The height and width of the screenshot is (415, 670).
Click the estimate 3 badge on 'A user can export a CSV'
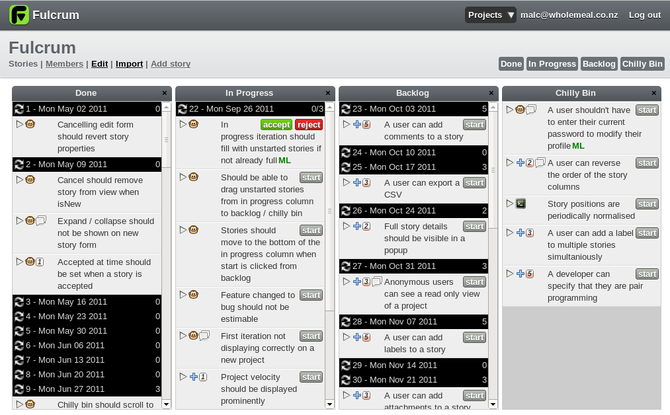[x=366, y=182]
